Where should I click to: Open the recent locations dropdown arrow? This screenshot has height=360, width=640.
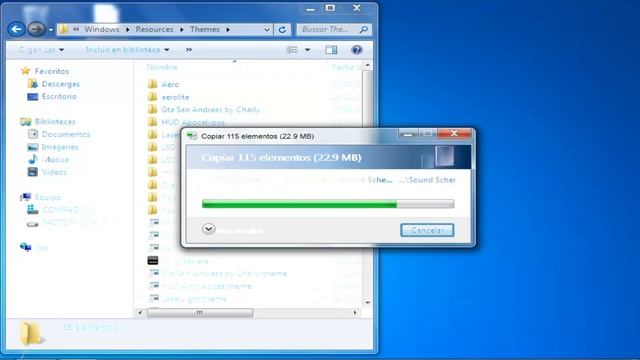click(51, 30)
